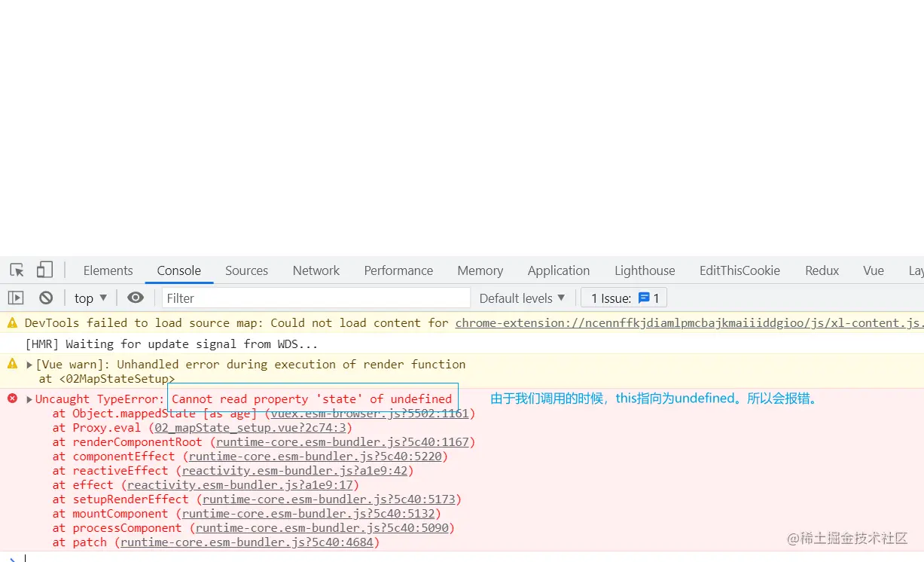Clear the console with the ban icon
924x562 pixels.
tap(46, 298)
